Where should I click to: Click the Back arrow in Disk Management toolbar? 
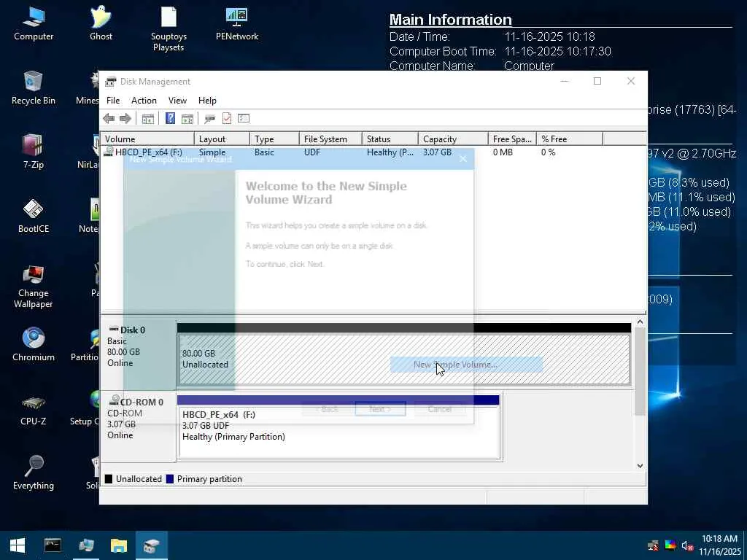[109, 119]
